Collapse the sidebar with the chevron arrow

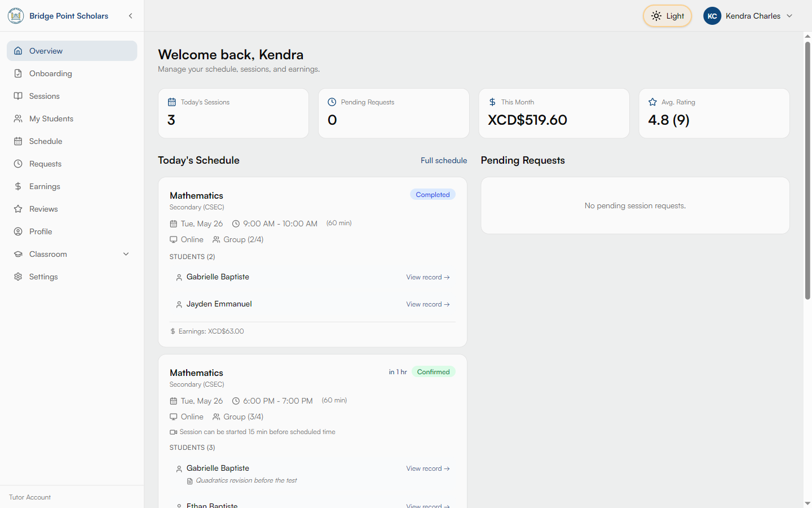pos(131,16)
